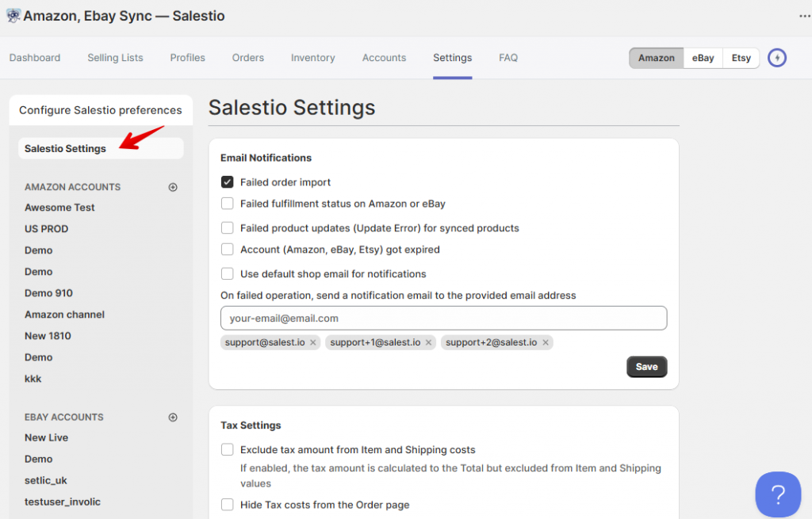This screenshot has width=812, height=519.
Task: Switch to the Selling Lists tab
Action: (115, 58)
